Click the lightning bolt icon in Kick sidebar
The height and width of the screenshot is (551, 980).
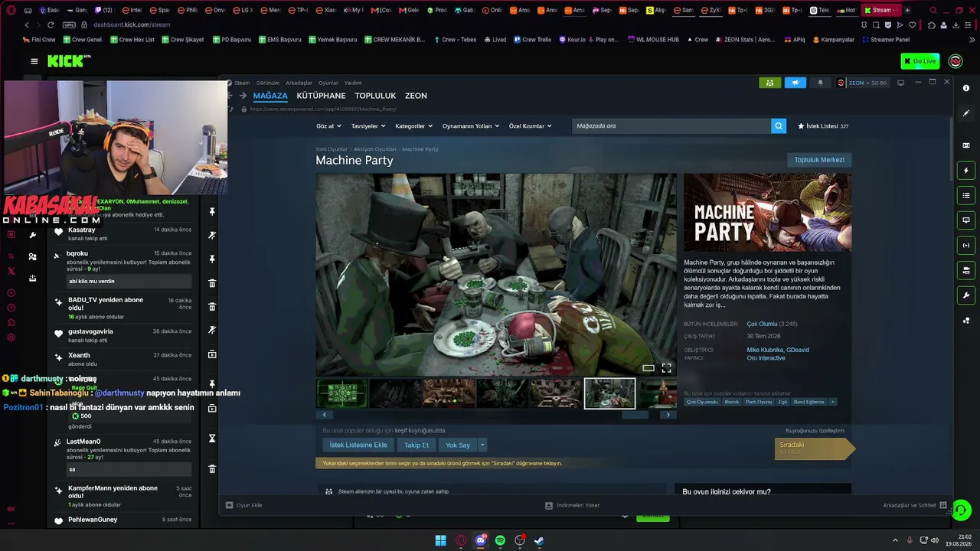coord(966,170)
